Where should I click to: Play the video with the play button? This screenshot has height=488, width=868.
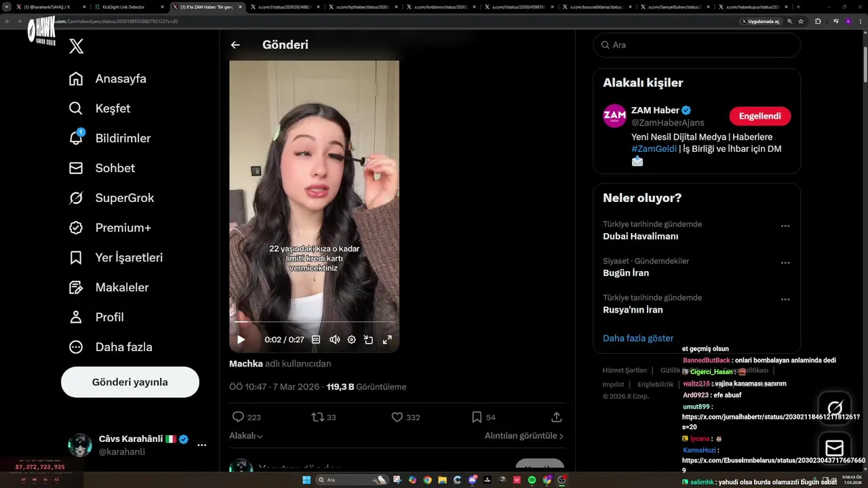pyautogui.click(x=241, y=340)
